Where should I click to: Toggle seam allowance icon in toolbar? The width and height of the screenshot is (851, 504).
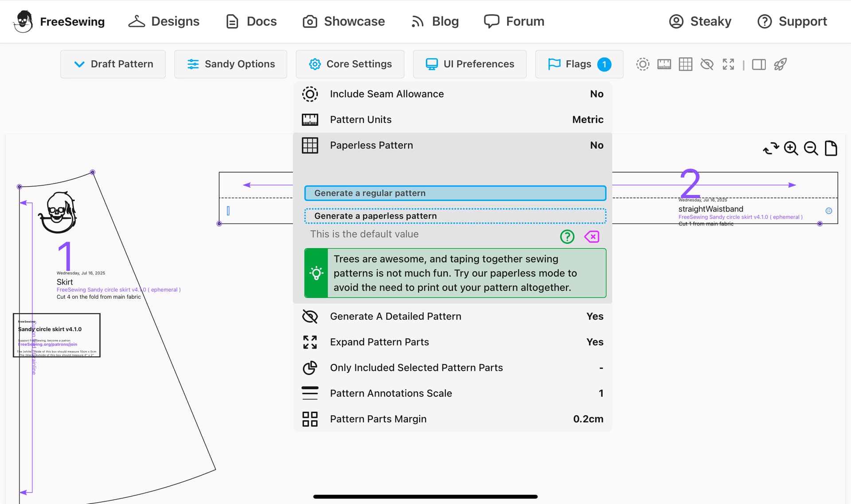(643, 64)
